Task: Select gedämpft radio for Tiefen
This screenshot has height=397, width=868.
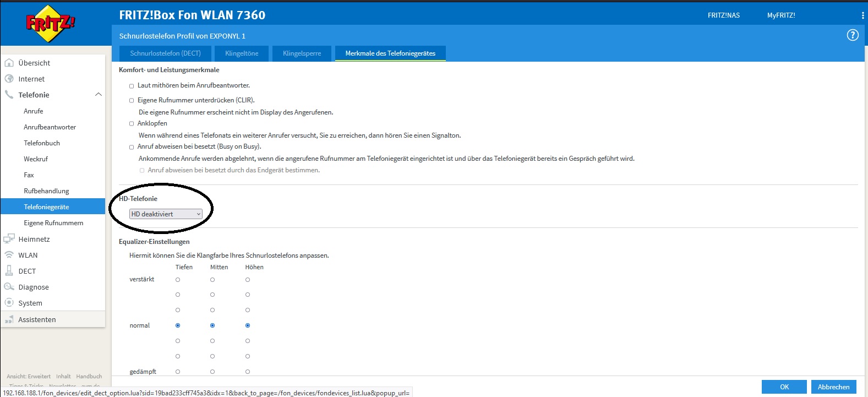Action: pos(178,372)
